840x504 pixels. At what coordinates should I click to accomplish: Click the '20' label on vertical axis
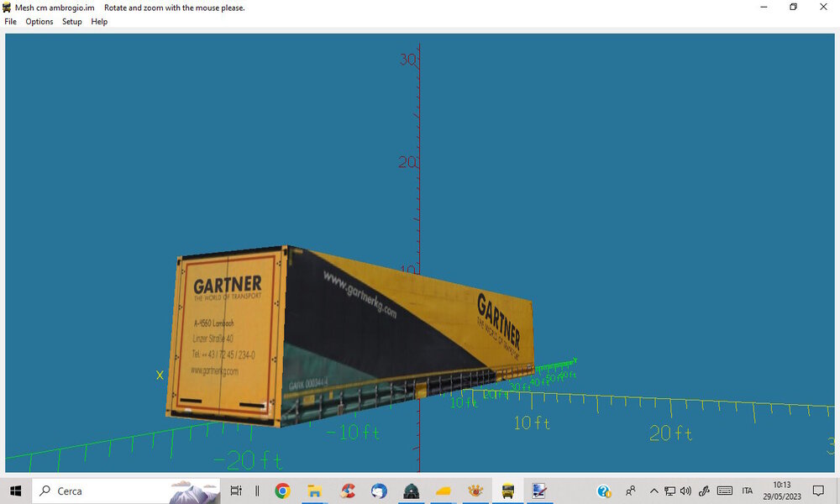click(x=407, y=162)
